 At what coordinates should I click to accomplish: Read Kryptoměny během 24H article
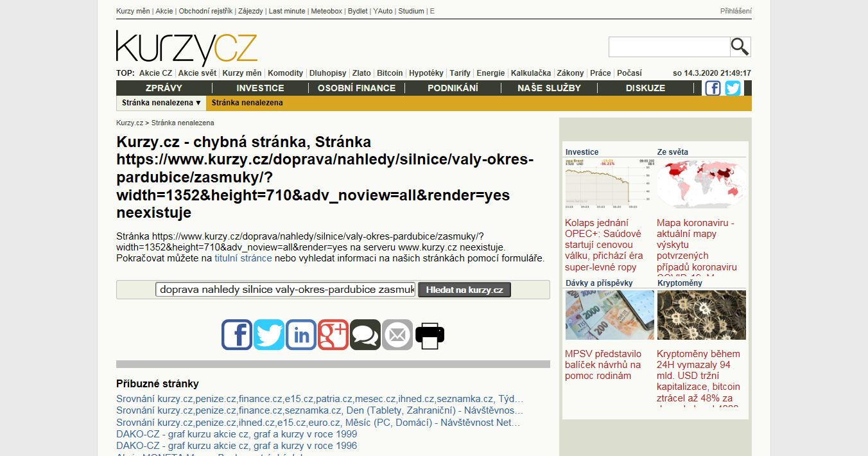[699, 378]
